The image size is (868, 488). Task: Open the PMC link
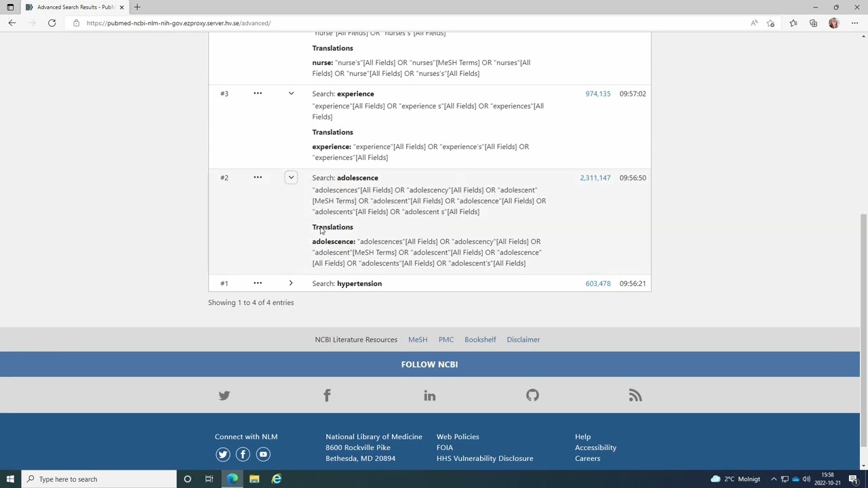point(446,340)
